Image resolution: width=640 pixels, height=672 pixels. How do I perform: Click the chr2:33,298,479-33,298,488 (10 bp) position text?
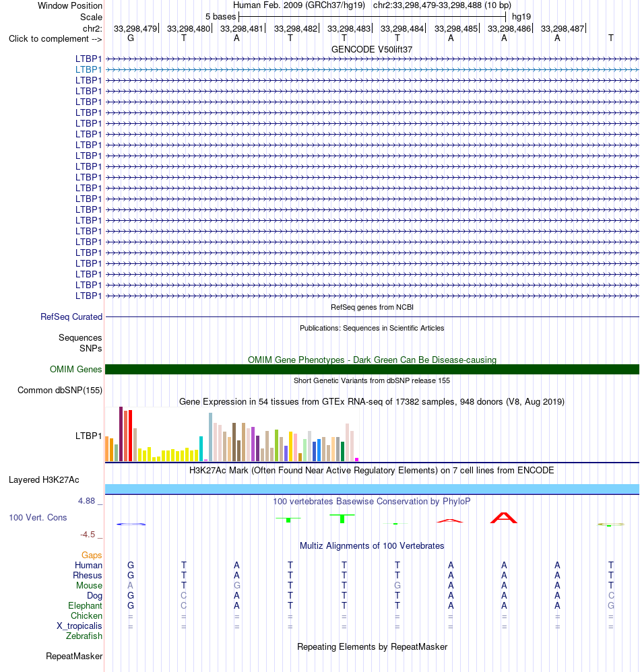pos(442,5)
